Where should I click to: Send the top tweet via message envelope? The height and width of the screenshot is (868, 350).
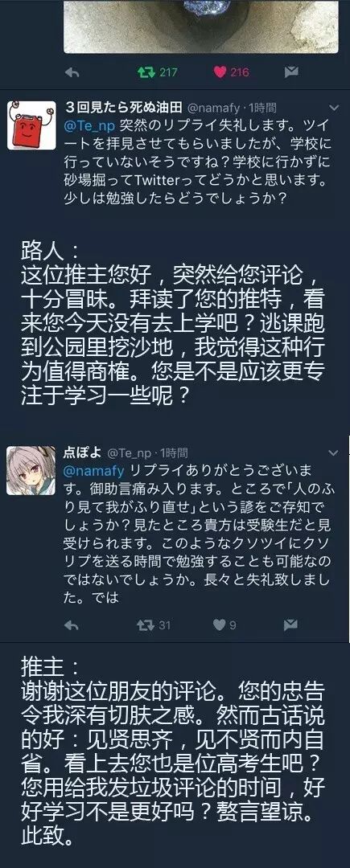(291, 72)
